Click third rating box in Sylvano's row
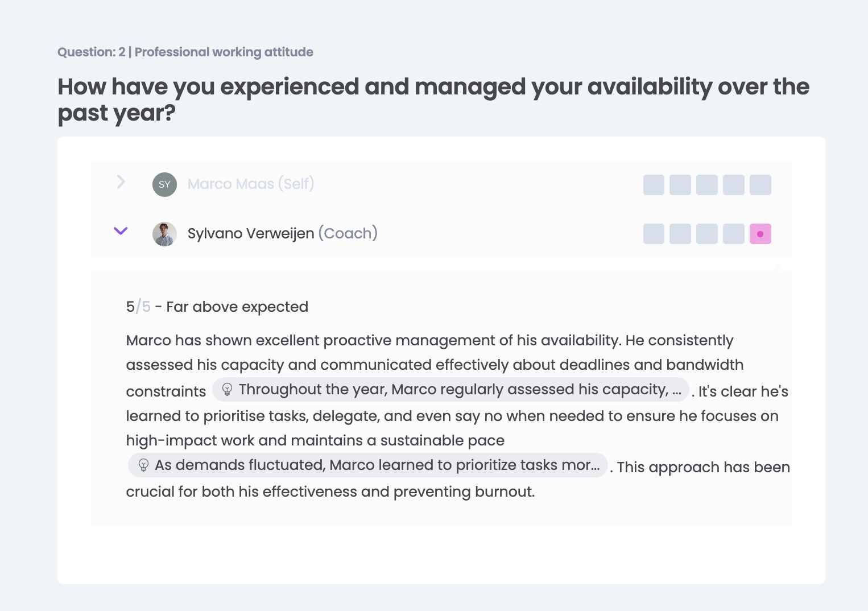The width and height of the screenshot is (868, 611). click(x=706, y=234)
